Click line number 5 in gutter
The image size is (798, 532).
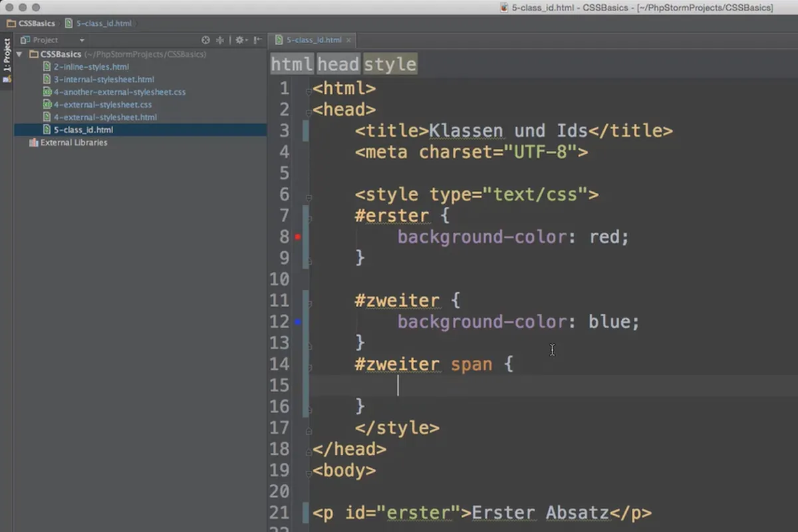click(x=285, y=173)
